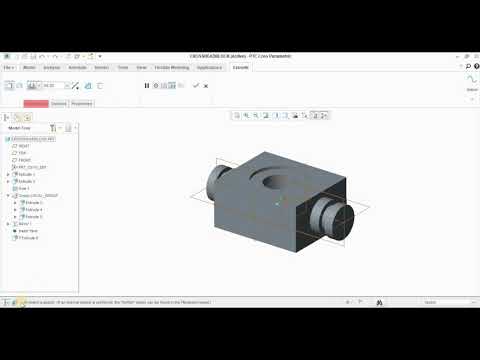Click the extrude depth value field

point(53,86)
